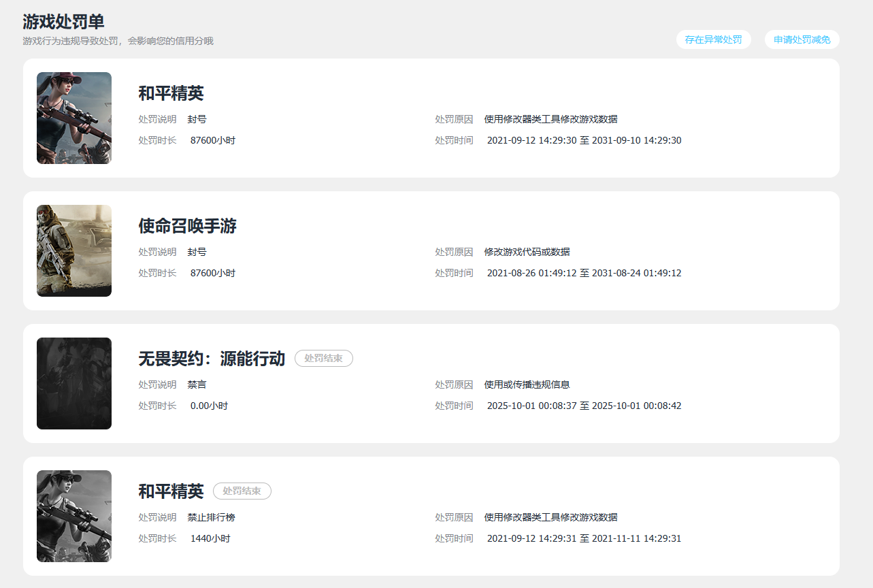Select the 0.00小时 duration value
This screenshot has height=588, width=873.
[x=209, y=406]
